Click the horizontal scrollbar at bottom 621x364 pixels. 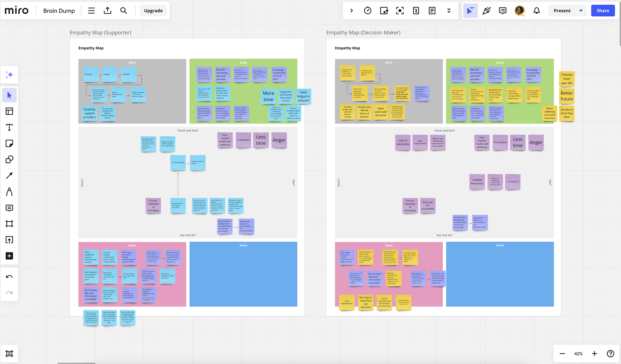[x=77, y=363]
